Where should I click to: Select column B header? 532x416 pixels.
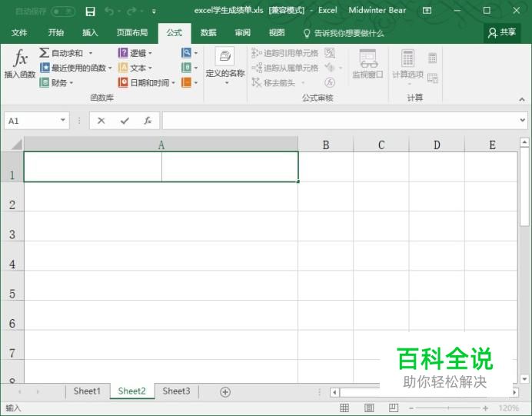pos(326,145)
